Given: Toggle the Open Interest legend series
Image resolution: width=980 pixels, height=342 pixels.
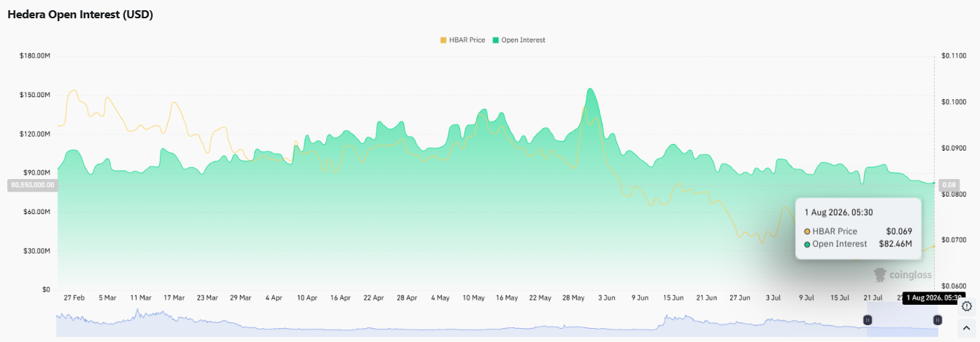Looking at the screenshot, I should point(519,40).
